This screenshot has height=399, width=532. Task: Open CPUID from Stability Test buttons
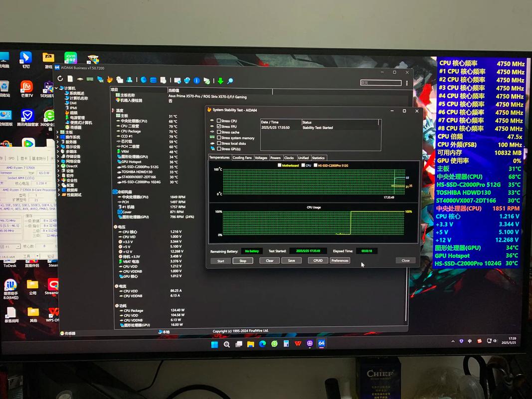[318, 260]
